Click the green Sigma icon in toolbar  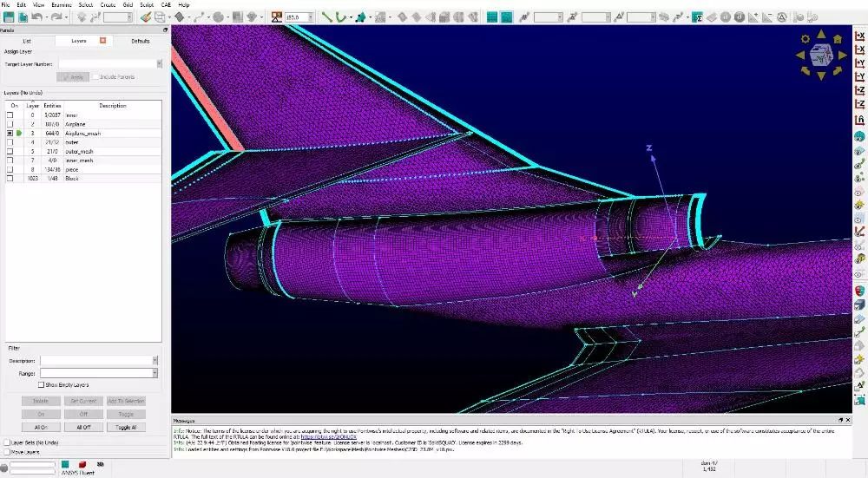696,16
